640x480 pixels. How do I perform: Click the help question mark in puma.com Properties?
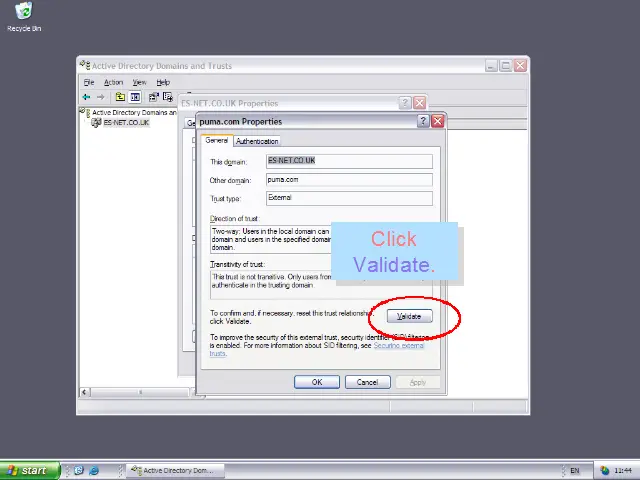[423, 121]
